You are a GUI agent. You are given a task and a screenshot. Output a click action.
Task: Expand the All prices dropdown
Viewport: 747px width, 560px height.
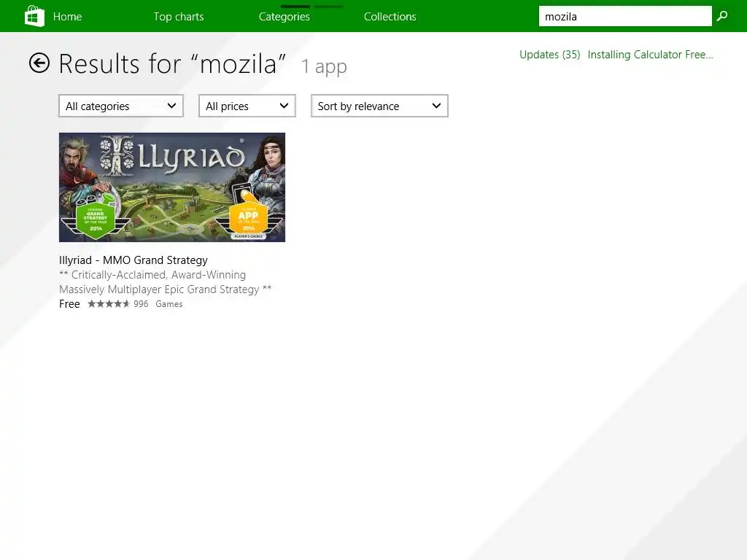[x=247, y=106]
